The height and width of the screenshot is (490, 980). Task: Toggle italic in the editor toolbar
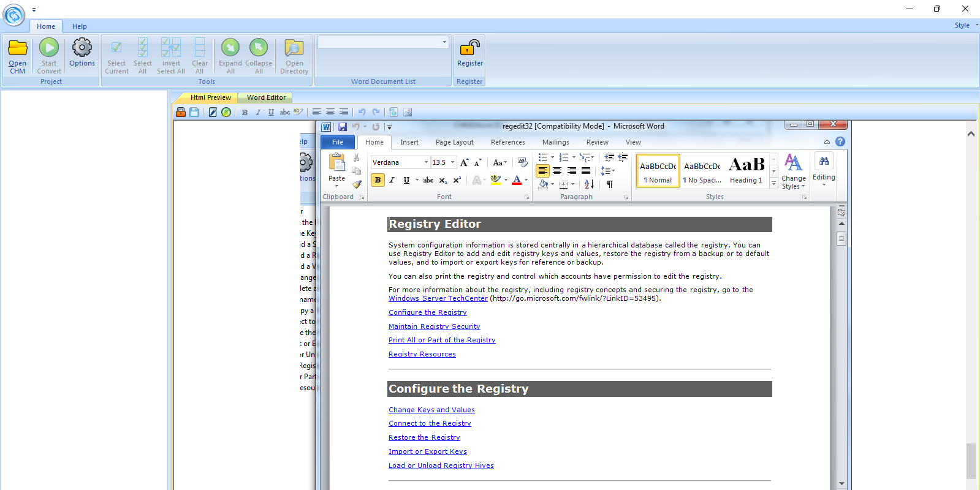click(258, 112)
